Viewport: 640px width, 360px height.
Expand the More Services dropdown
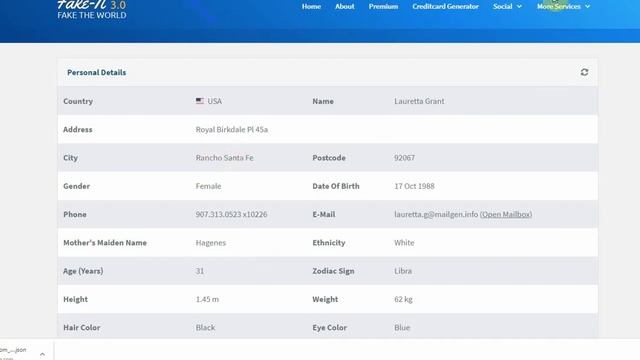pyautogui.click(x=563, y=7)
